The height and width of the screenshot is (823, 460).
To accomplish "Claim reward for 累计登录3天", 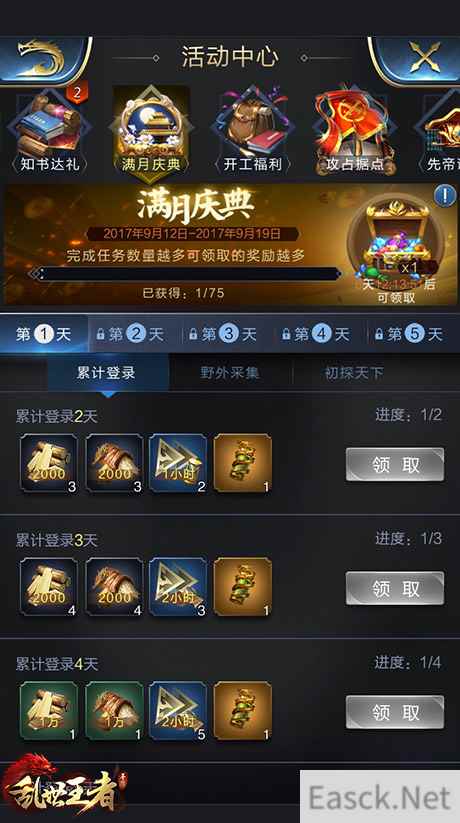I will 395,588.
